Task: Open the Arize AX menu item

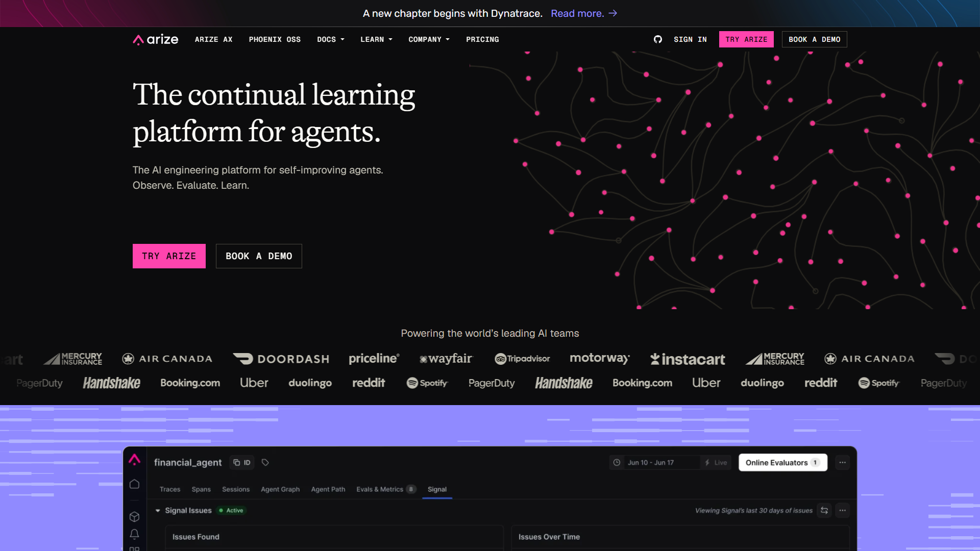Action: pyautogui.click(x=213, y=39)
